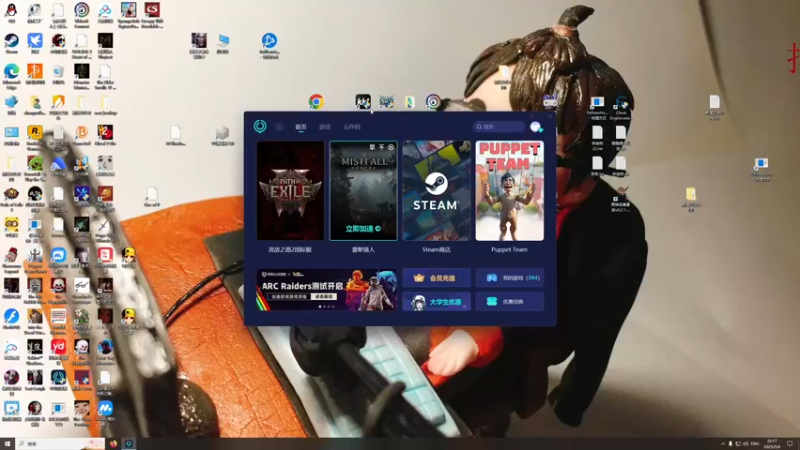Click 立即加速 on the Mistfall Hunter card
The image size is (800, 450).
coord(363,229)
